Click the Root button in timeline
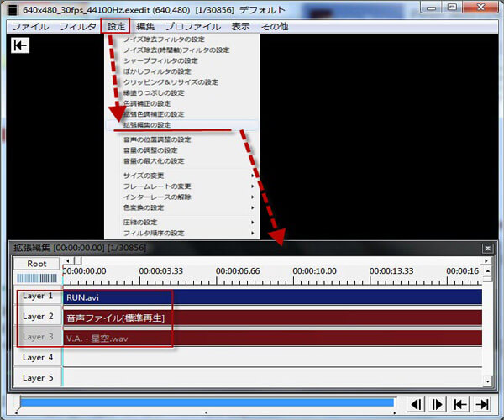The image size is (504, 420). tap(36, 263)
